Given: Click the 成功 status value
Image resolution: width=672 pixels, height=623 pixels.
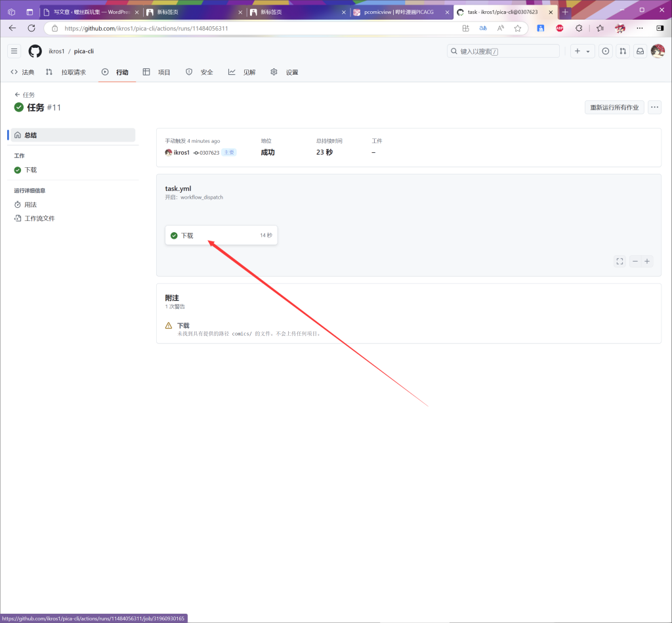Looking at the screenshot, I should coord(268,152).
